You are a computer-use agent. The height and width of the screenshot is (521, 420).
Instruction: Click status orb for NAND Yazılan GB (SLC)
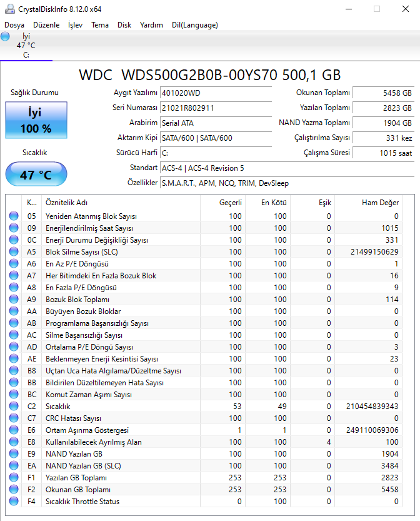click(x=14, y=465)
